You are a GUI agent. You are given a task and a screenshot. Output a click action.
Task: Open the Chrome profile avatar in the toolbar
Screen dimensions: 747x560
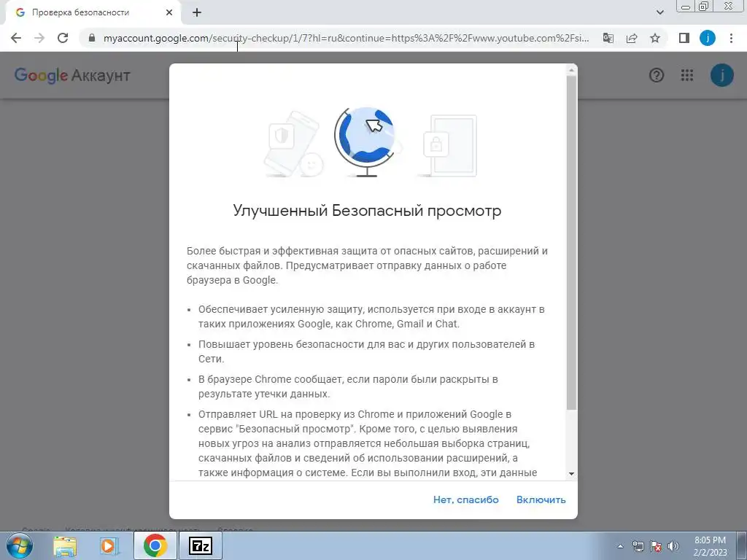708,38
